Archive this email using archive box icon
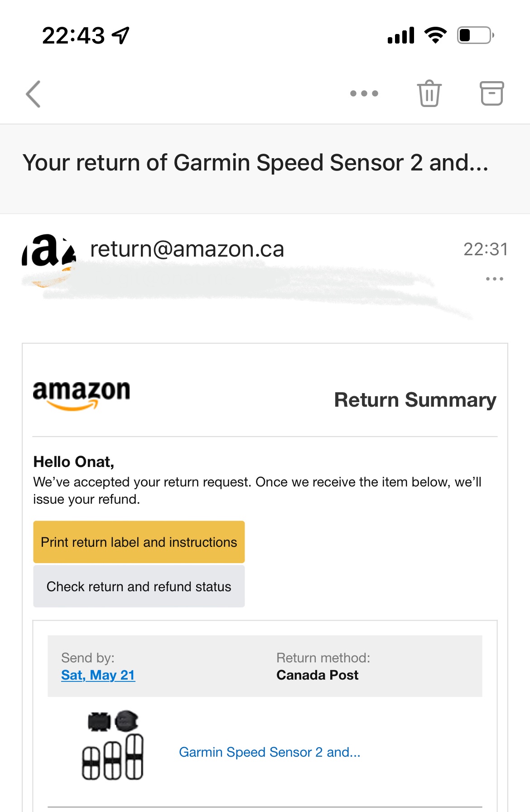 click(491, 93)
